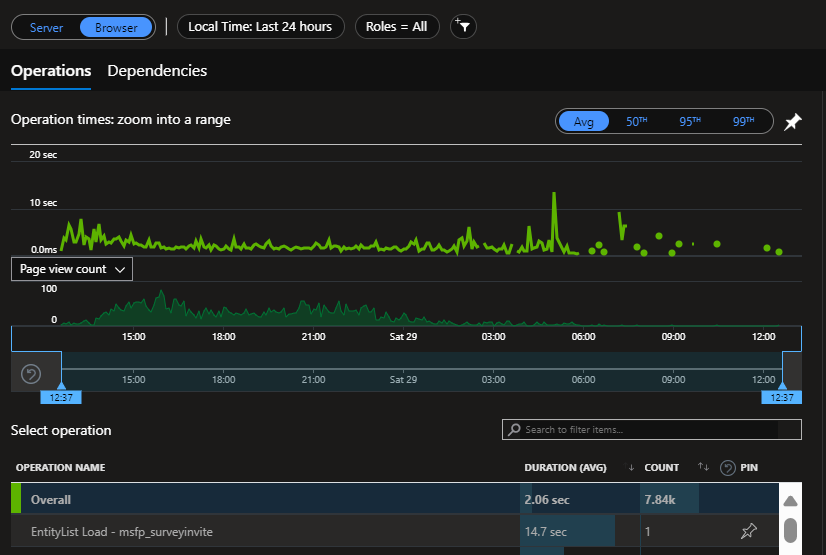Select the Overall operation row

[395, 499]
